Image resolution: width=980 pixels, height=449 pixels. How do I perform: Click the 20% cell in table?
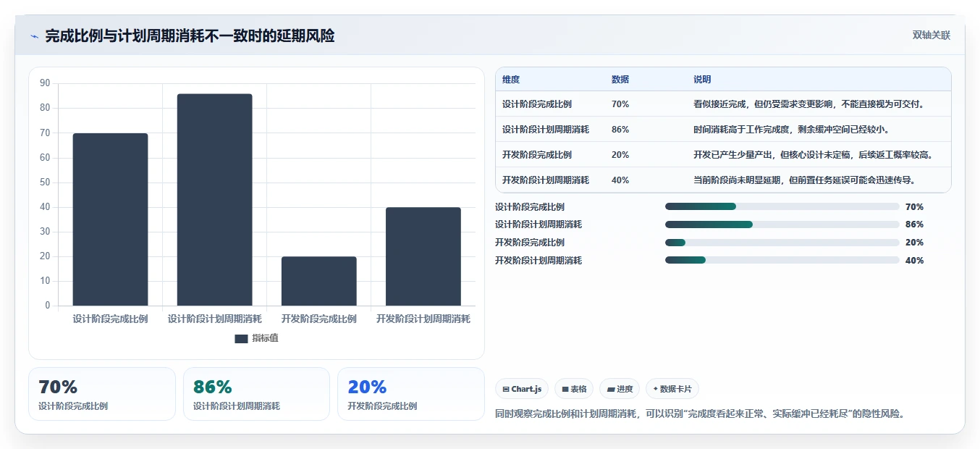click(620, 155)
